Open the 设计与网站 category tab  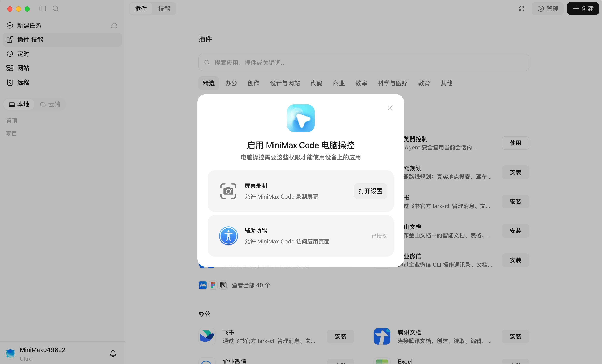(285, 83)
